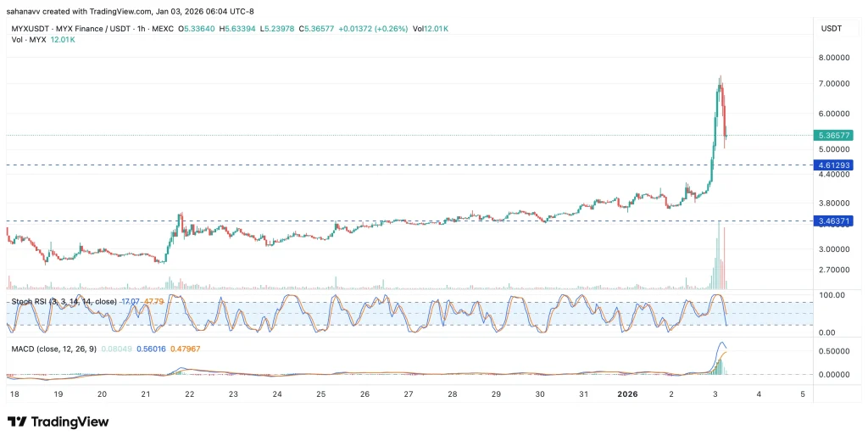Click the MACD histogram peak near Jan 3
The image size is (868, 441).
pyautogui.click(x=721, y=365)
